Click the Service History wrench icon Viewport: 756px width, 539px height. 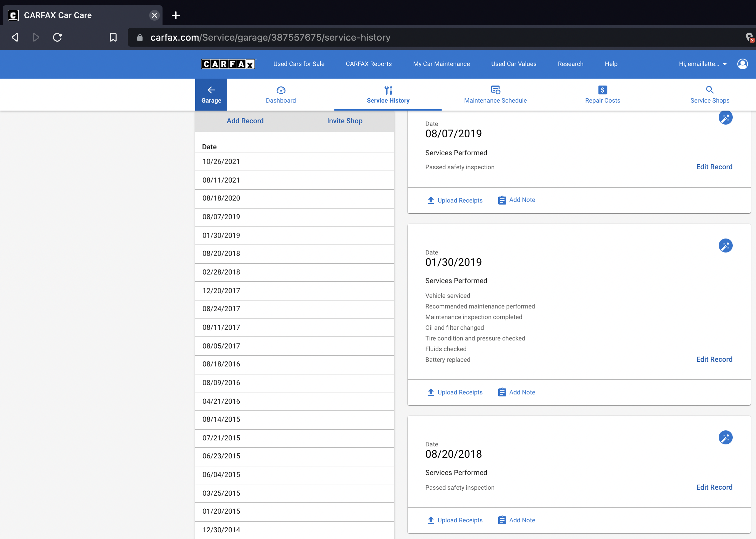(x=388, y=90)
